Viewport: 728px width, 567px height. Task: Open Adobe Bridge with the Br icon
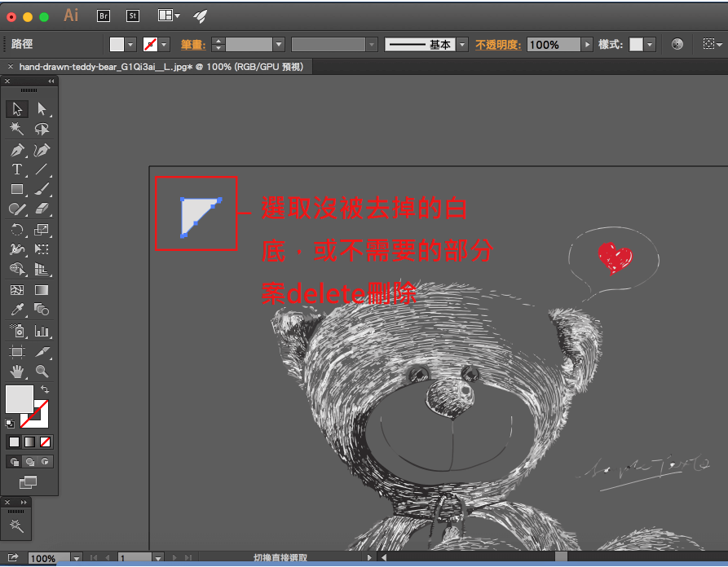coord(104,15)
